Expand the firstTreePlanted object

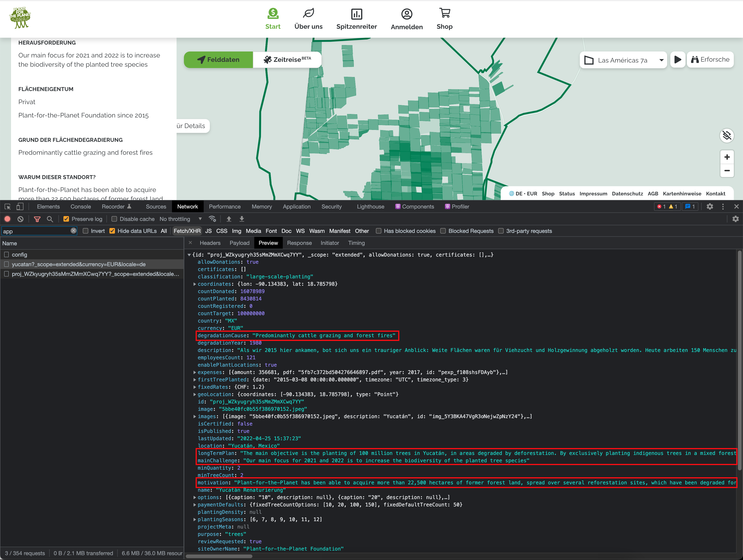coord(194,380)
